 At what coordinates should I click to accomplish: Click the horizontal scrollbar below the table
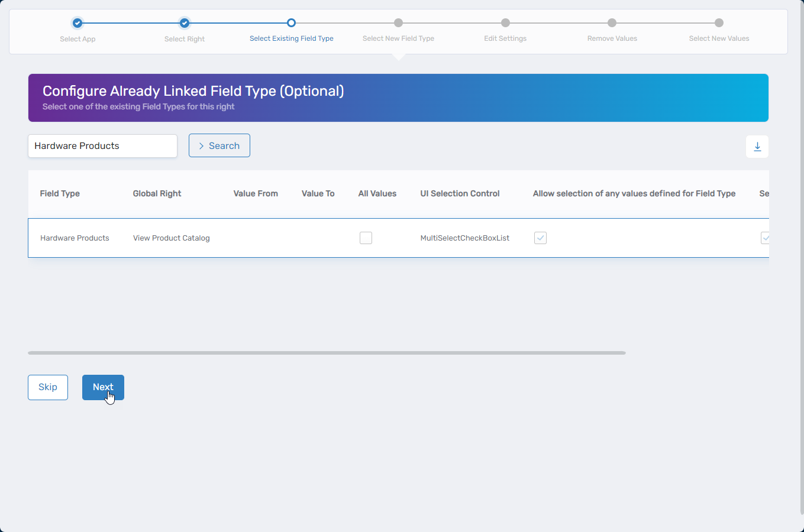click(x=326, y=353)
